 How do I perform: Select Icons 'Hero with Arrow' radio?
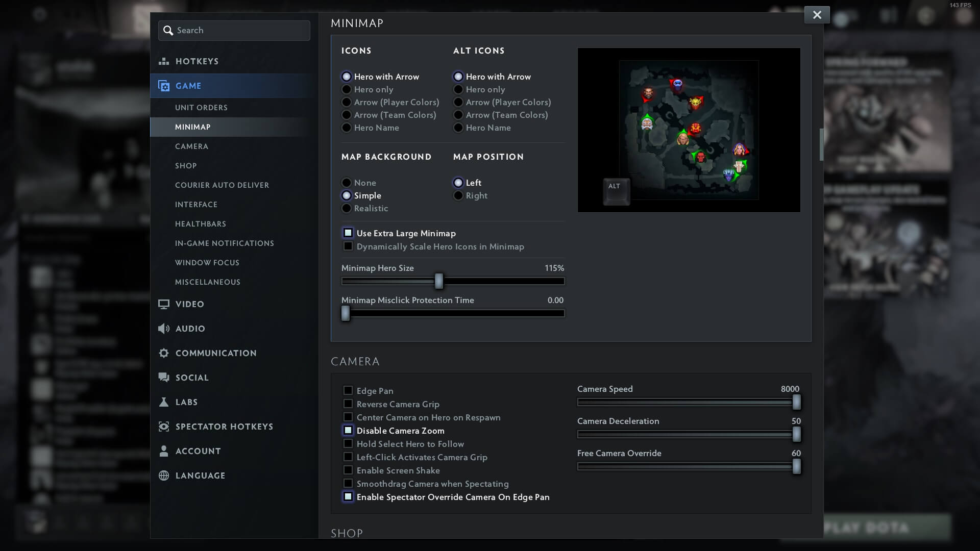[347, 77]
